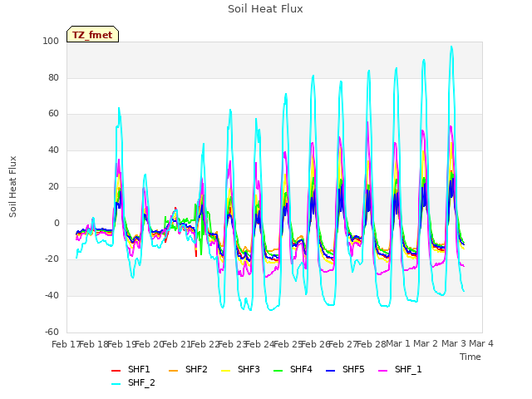Click the chart title Soil Heat Flux
The height and width of the screenshot is (399, 532).
click(265, 9)
